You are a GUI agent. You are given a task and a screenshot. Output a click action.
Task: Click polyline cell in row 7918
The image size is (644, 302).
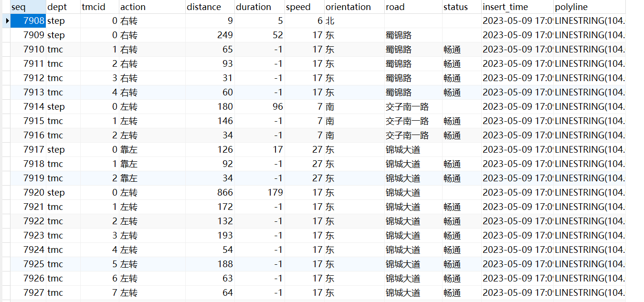[x=590, y=164]
